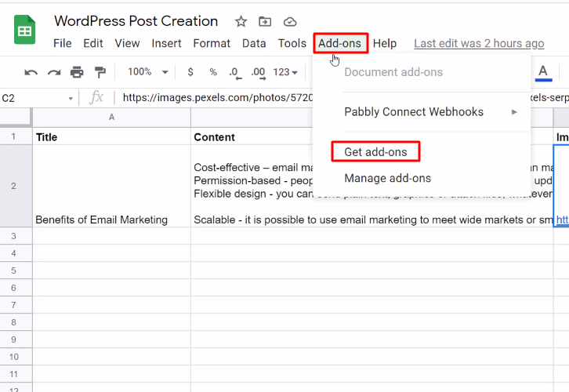The width and height of the screenshot is (569, 392).
Task: Open the View menu
Action: click(128, 43)
